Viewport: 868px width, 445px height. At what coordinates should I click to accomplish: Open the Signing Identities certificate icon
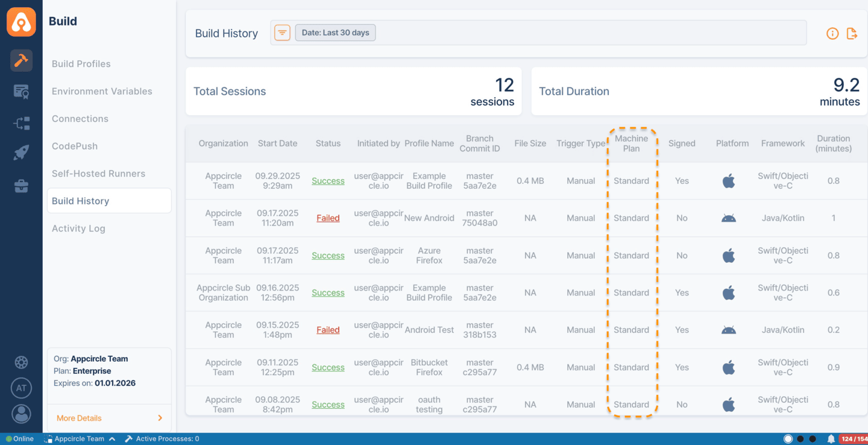pos(21,92)
